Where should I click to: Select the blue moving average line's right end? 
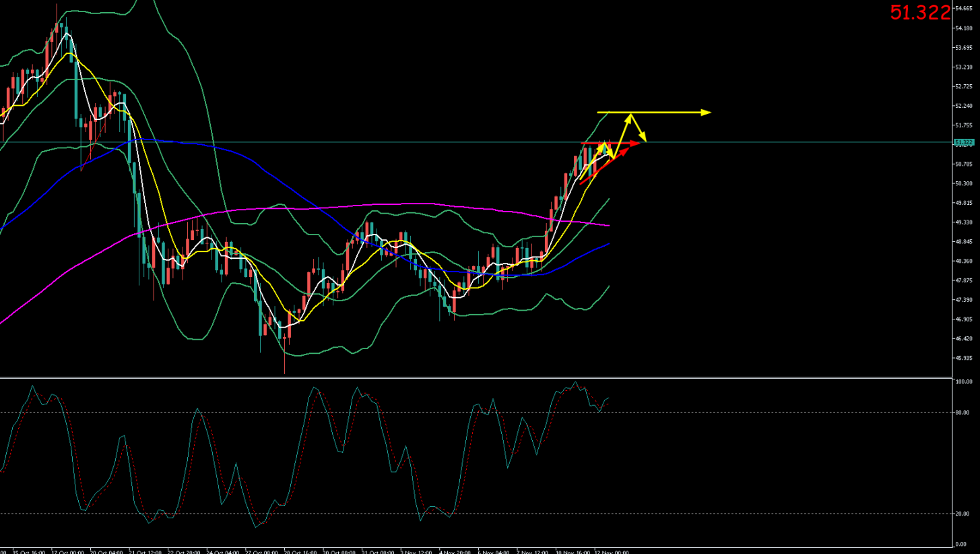(609, 244)
